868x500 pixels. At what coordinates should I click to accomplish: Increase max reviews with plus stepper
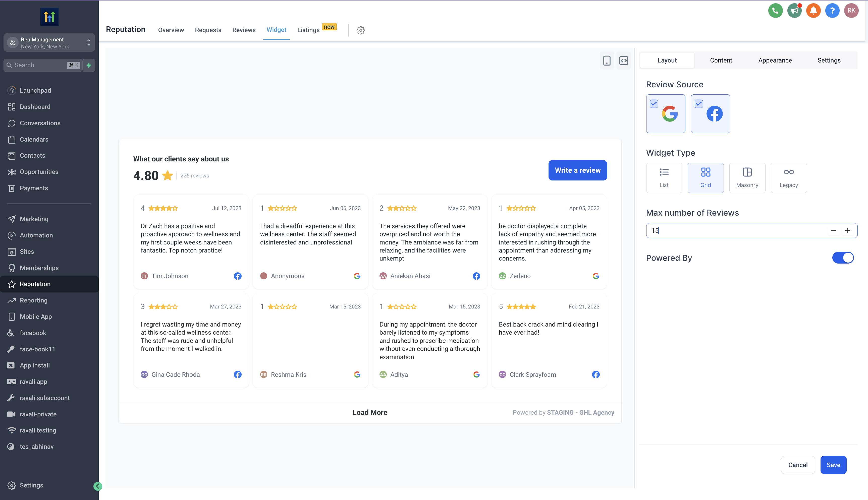tap(847, 230)
